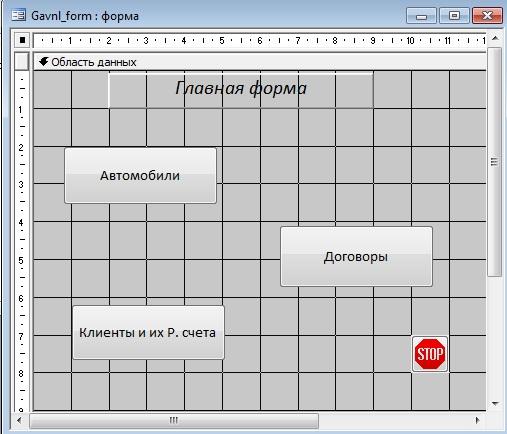Click the horizontal ruler at mark 5
Image resolution: width=507 pixels, height=434 pixels.
[x=222, y=41]
